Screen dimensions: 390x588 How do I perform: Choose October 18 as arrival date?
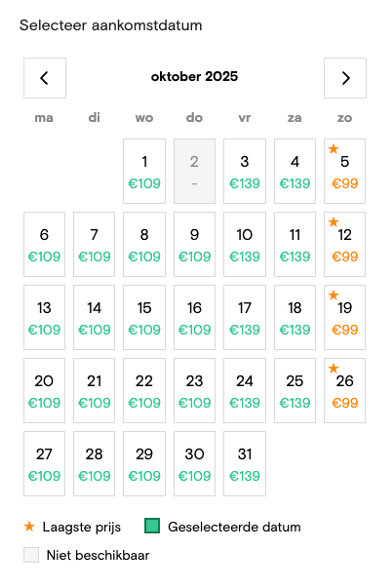295,317
